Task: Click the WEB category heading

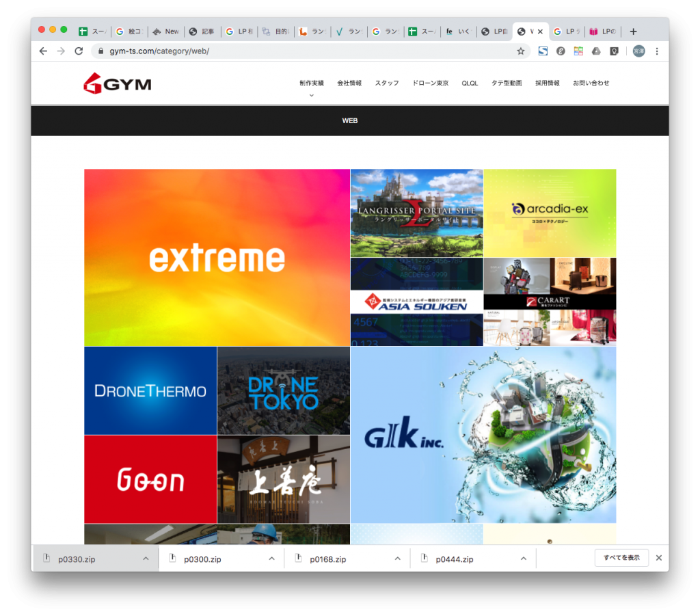Action: pos(349,120)
